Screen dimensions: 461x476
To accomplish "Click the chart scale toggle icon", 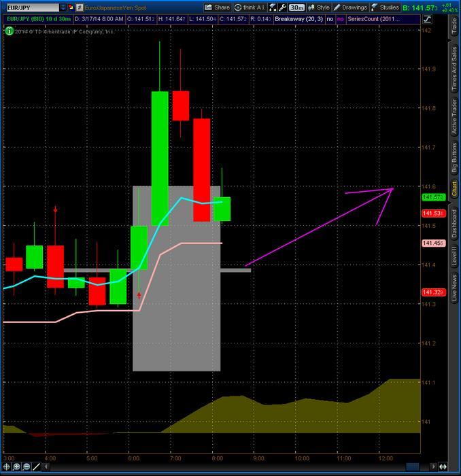I will tap(427, 20).
